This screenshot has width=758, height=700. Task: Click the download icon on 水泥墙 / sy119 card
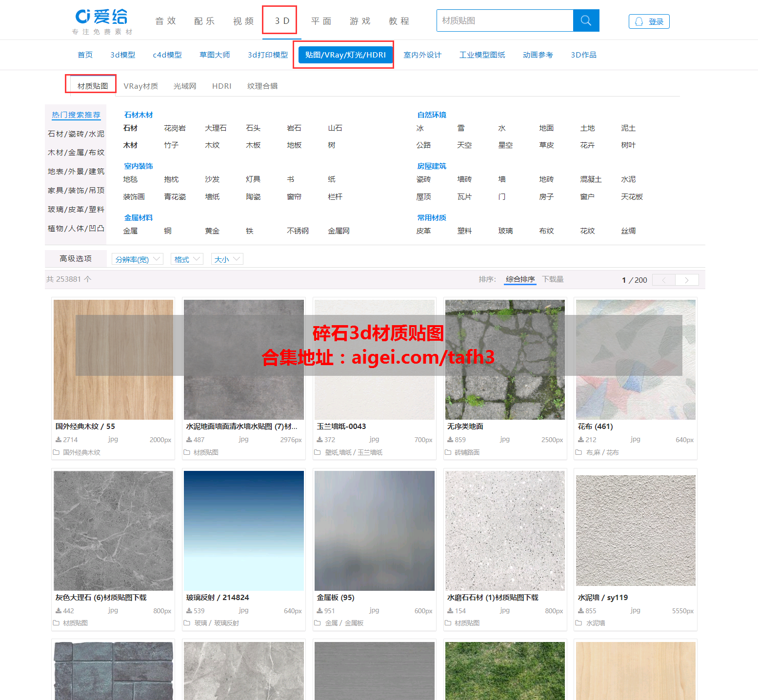(581, 611)
